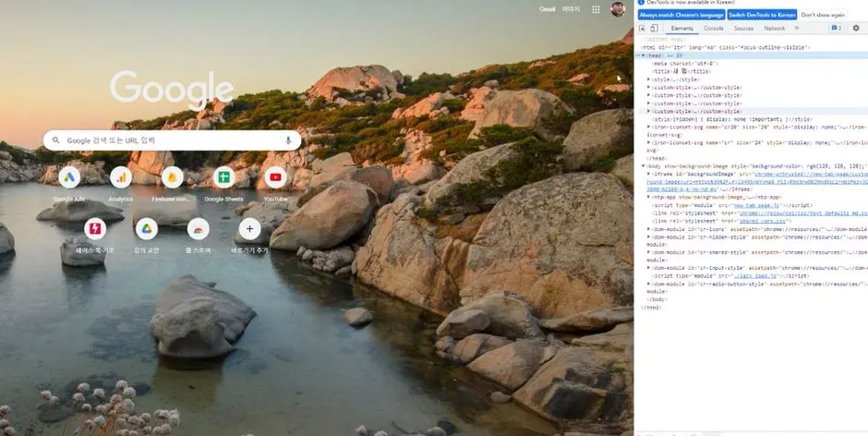This screenshot has height=436, width=868.
Task: Expand the ntp-app element node
Action: [x=649, y=198]
